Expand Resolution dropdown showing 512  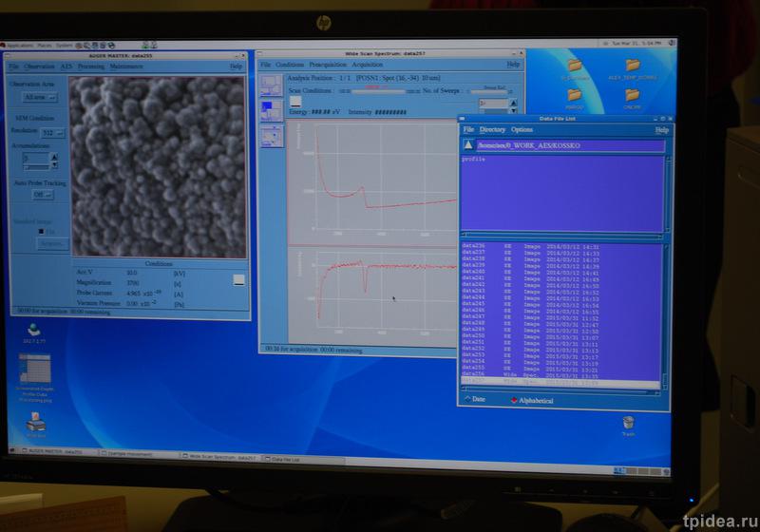pyautogui.click(x=52, y=133)
